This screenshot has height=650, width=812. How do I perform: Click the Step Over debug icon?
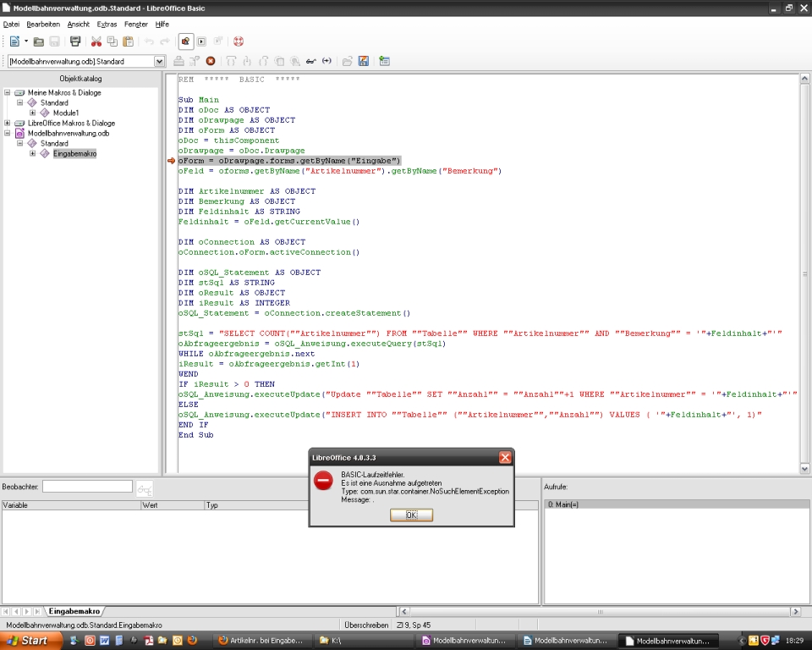[231, 61]
